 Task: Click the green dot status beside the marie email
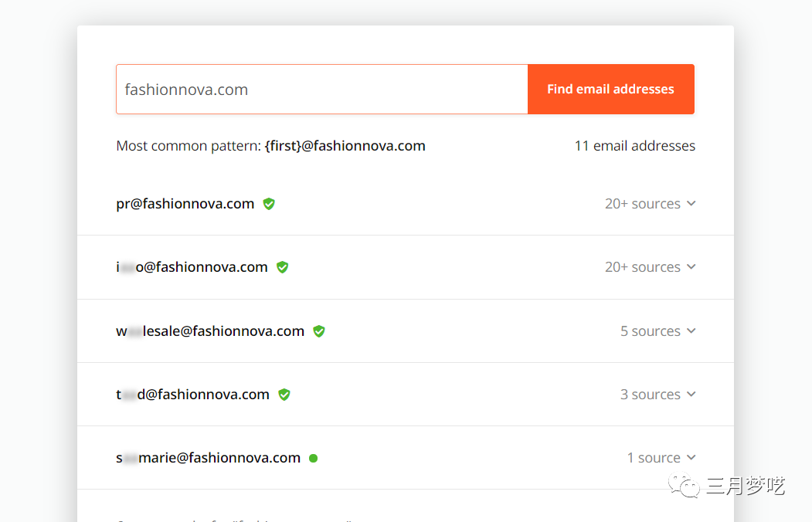pos(313,458)
